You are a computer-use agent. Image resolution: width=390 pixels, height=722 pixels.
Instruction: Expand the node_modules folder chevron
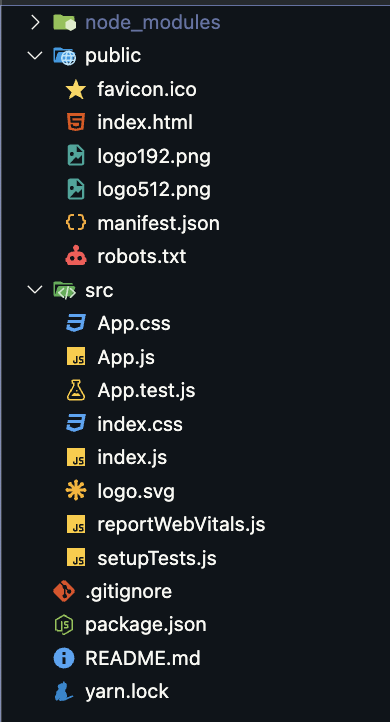pyautogui.click(x=35, y=22)
